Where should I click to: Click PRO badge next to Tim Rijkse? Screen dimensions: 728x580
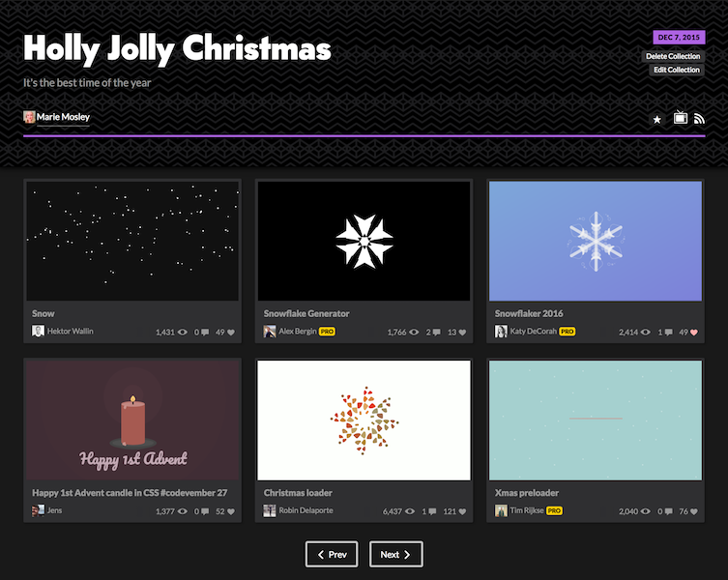pyautogui.click(x=554, y=510)
